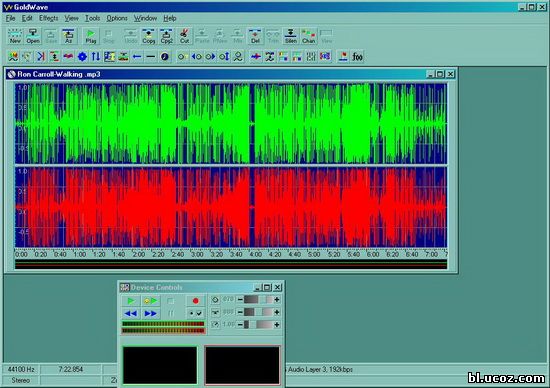Fast forward using Device Controls double-right arrows
Image resolution: width=550 pixels, height=388 pixels.
[150, 313]
